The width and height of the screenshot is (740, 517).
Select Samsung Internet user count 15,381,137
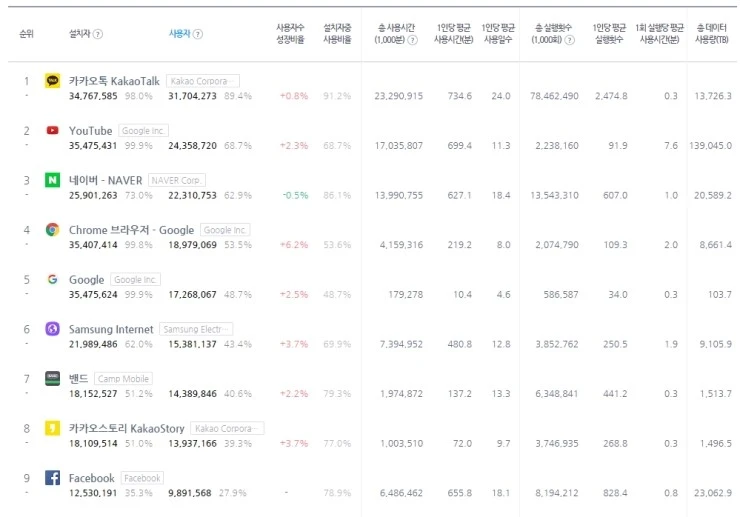point(193,344)
